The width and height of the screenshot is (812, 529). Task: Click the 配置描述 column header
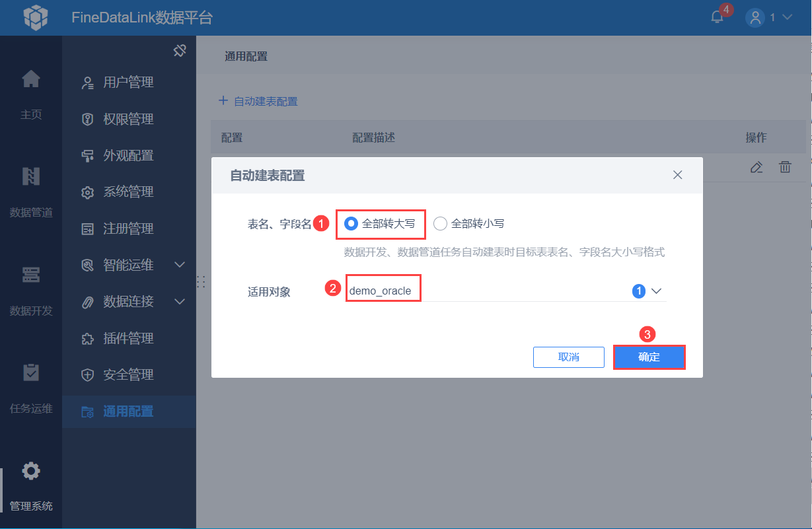373,137
